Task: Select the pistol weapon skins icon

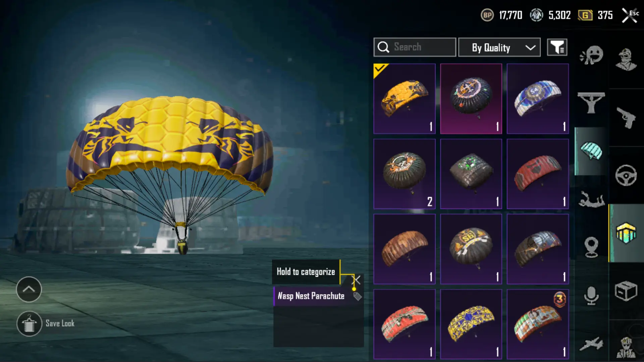Action: 626,118
